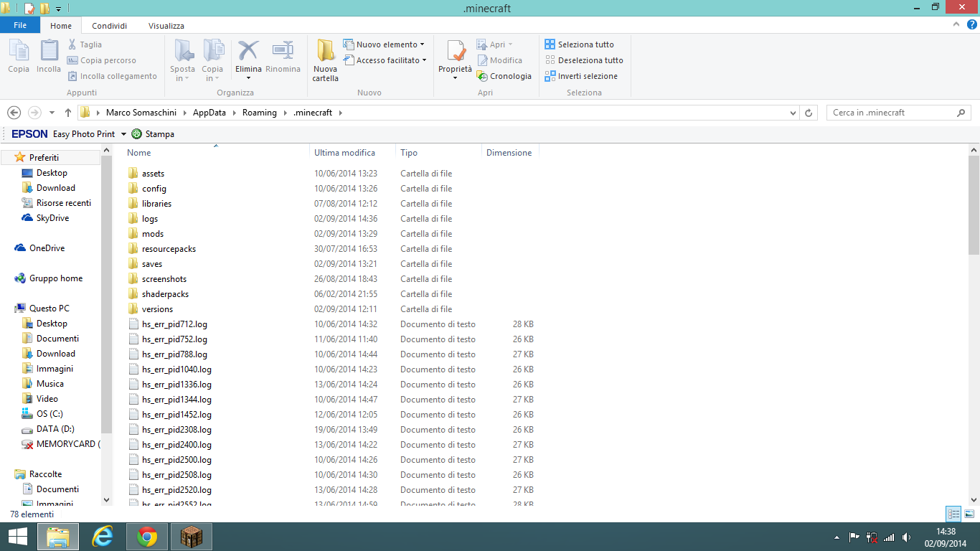Screen dimensions: 980x551
Task: Click the Proprietà icon in ribbon
Action: click(455, 52)
